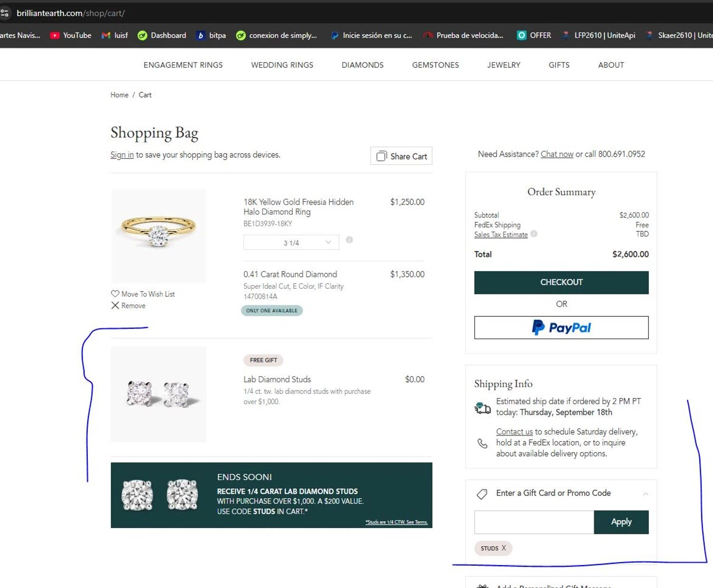Click the promo code tag icon
This screenshot has width=713, height=588.
[482, 494]
